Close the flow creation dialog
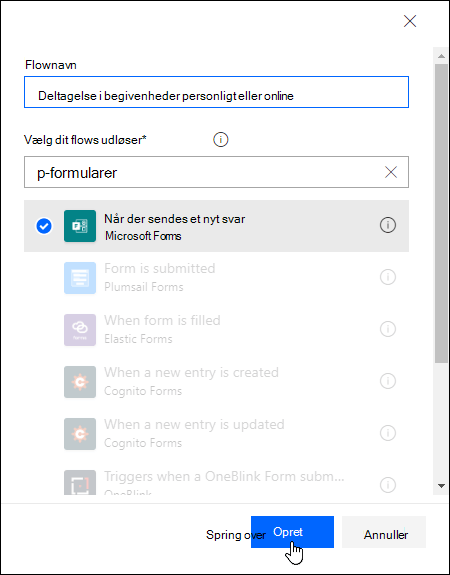The width and height of the screenshot is (450, 575). (410, 21)
